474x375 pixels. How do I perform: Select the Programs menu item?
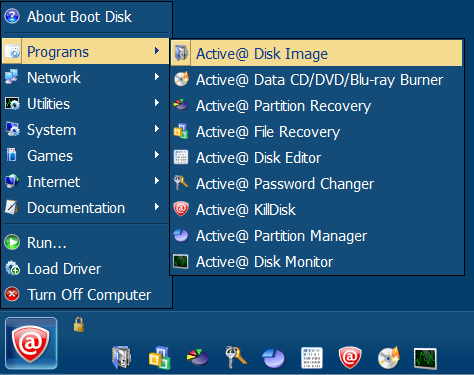point(86,51)
